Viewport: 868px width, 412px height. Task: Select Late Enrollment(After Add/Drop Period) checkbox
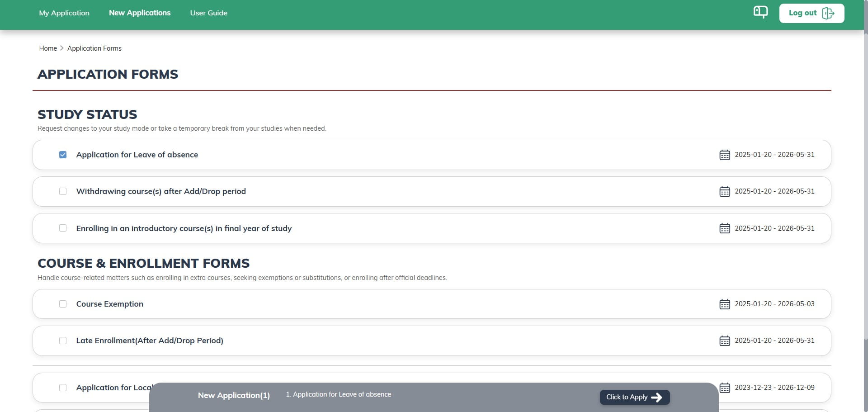point(63,341)
